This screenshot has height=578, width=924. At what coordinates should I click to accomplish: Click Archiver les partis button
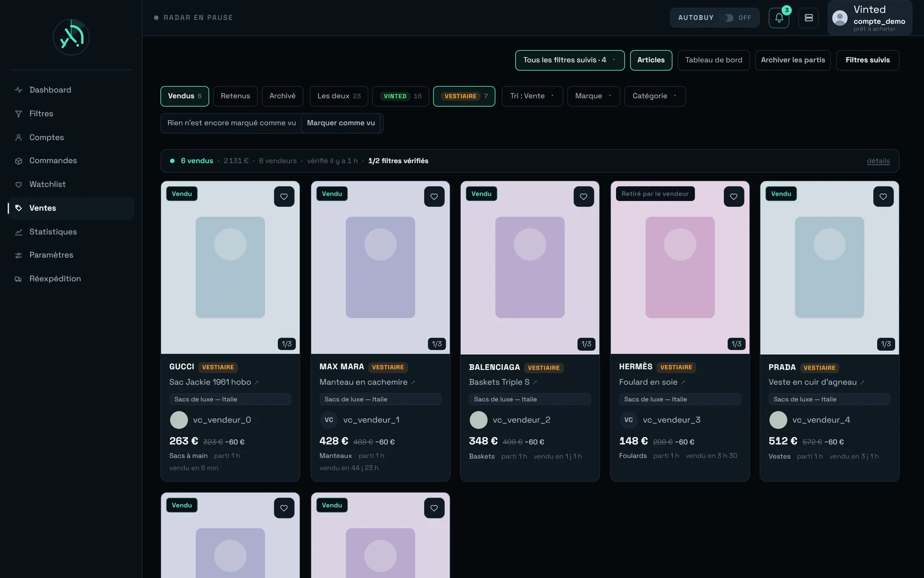tap(793, 60)
